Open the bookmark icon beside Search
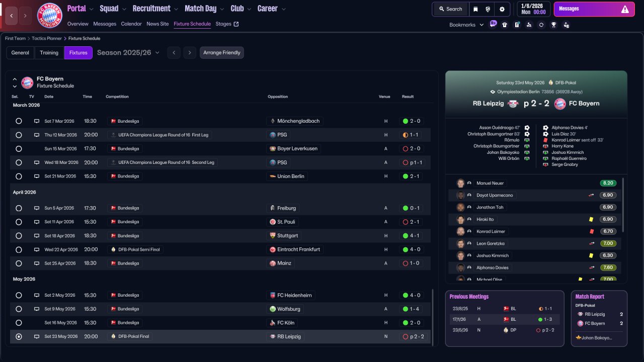 tap(475, 9)
